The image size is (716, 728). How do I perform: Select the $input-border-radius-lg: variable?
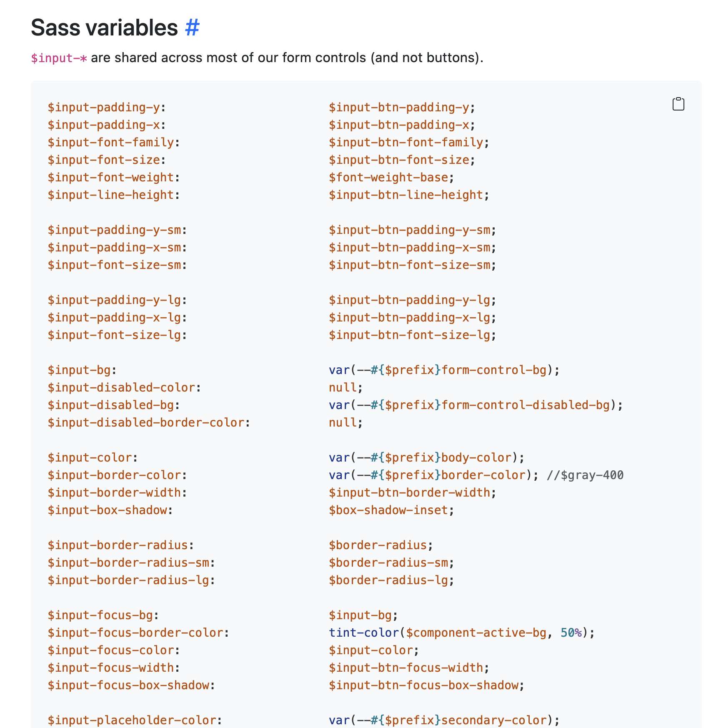tap(131, 580)
